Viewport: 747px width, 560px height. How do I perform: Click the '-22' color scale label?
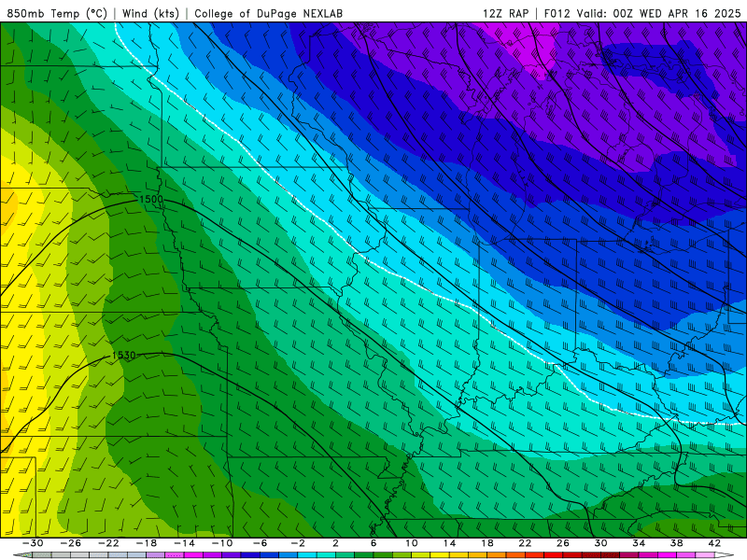coord(108,543)
